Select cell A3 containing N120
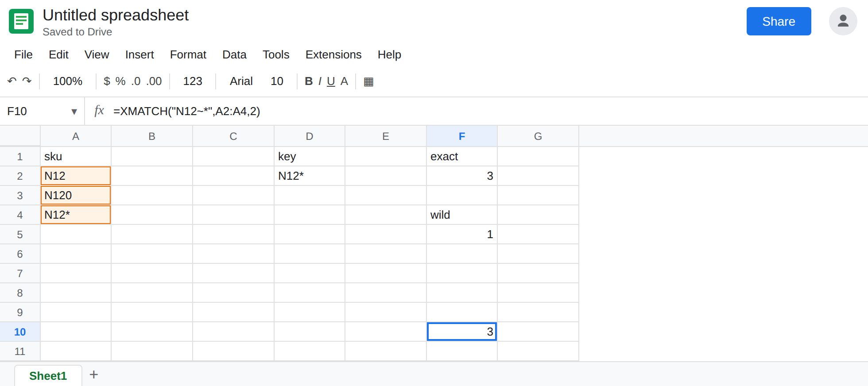 tap(76, 195)
